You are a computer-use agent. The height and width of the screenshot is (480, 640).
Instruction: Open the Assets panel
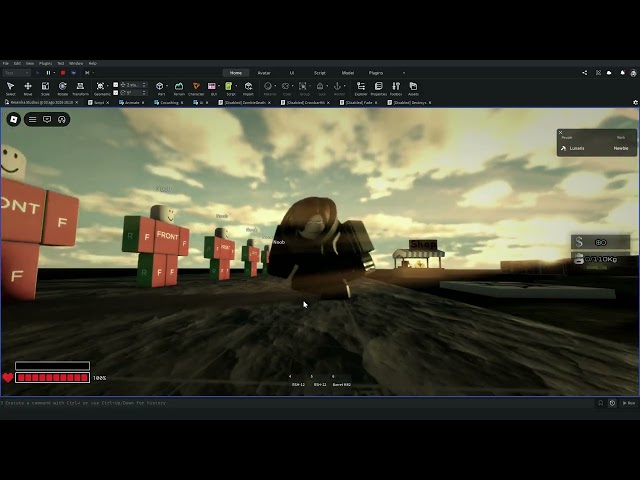pos(413,88)
